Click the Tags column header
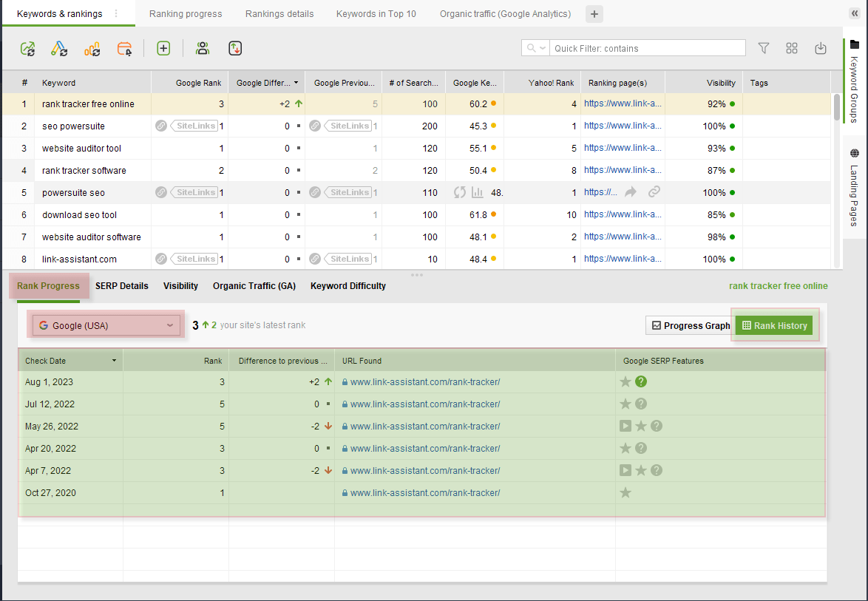 (x=787, y=83)
